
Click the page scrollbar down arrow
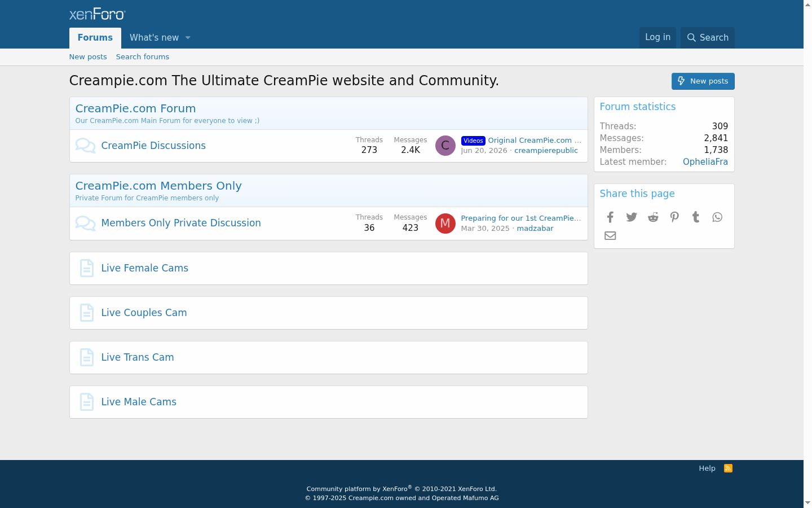[x=807, y=503]
